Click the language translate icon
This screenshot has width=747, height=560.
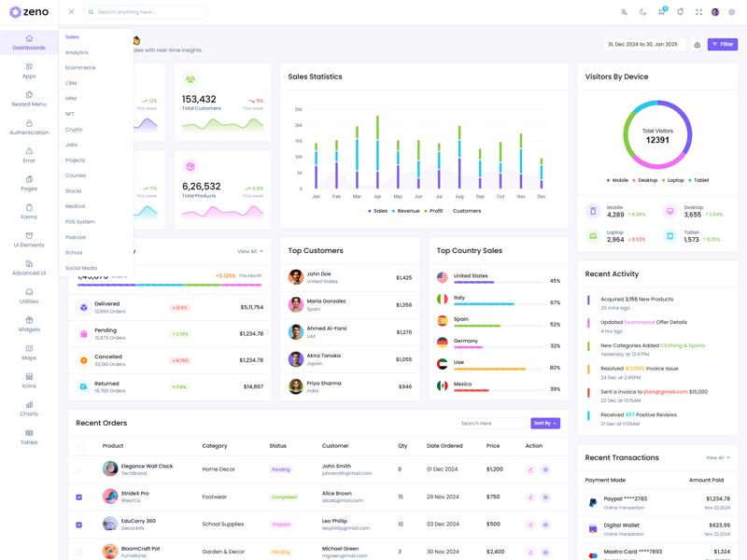coord(624,12)
